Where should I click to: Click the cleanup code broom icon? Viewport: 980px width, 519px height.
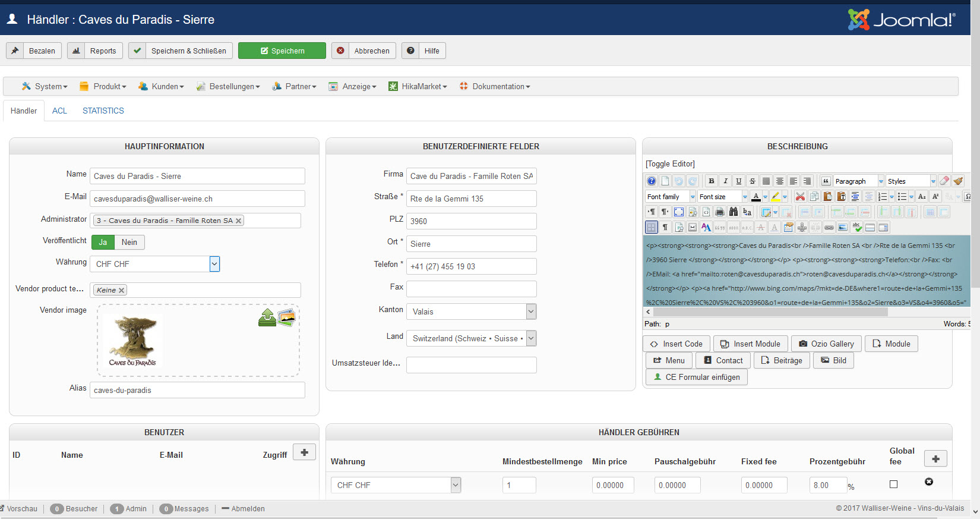click(958, 181)
